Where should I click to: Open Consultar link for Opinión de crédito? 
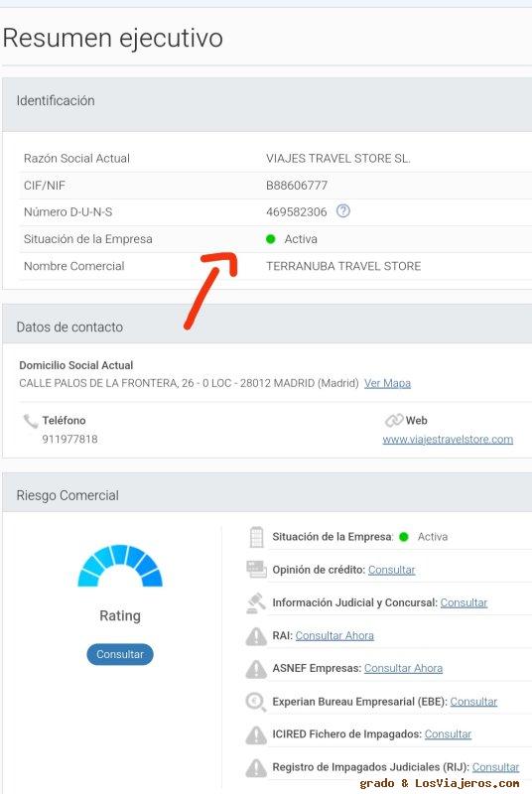391,570
